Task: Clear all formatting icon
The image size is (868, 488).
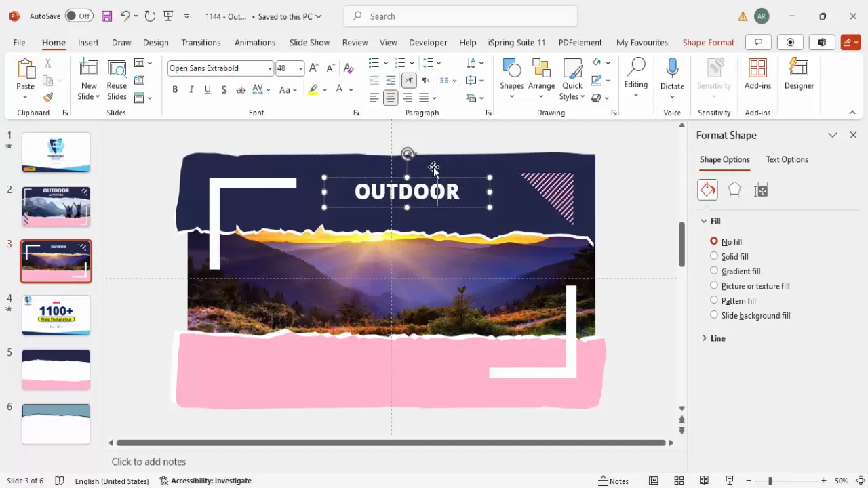Action: [349, 68]
